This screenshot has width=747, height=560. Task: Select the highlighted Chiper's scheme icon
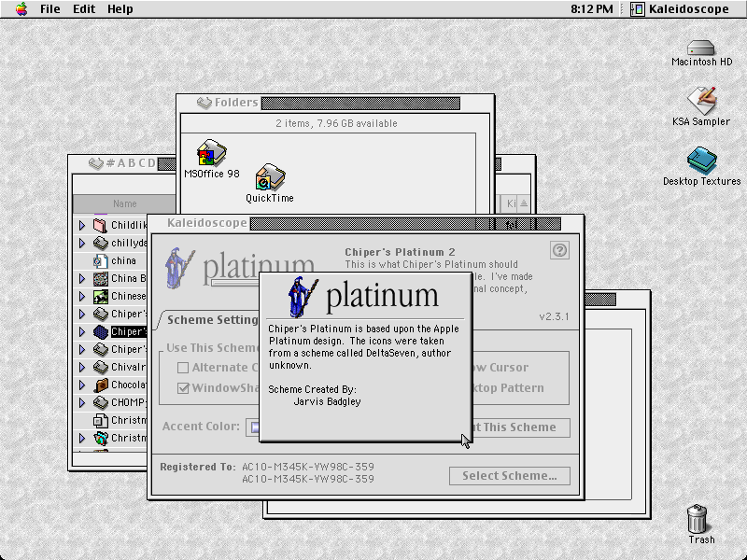(101, 331)
